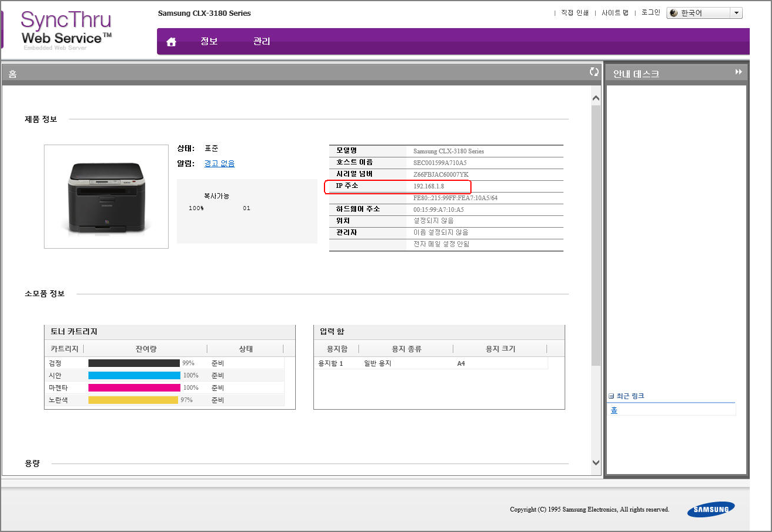The image size is (772, 532).
Task: Refresh the home panel content
Action: [594, 71]
